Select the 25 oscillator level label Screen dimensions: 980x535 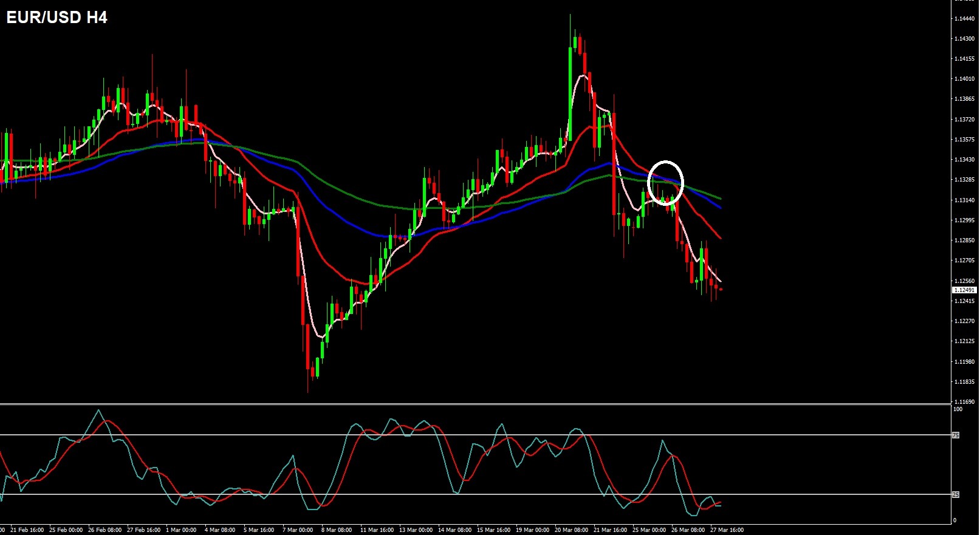pyautogui.click(x=955, y=495)
